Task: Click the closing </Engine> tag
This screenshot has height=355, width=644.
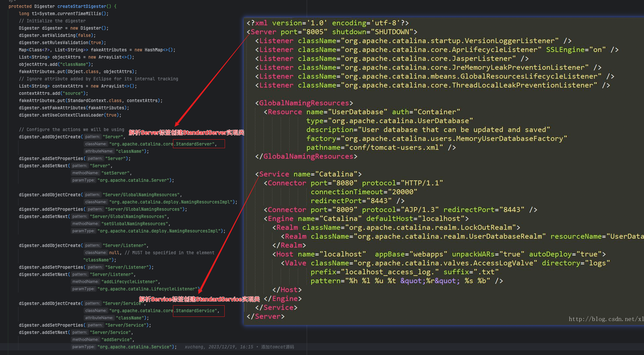Action: point(283,298)
